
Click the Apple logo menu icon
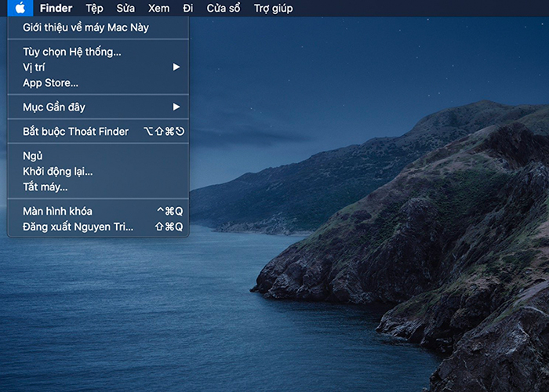[x=20, y=8]
